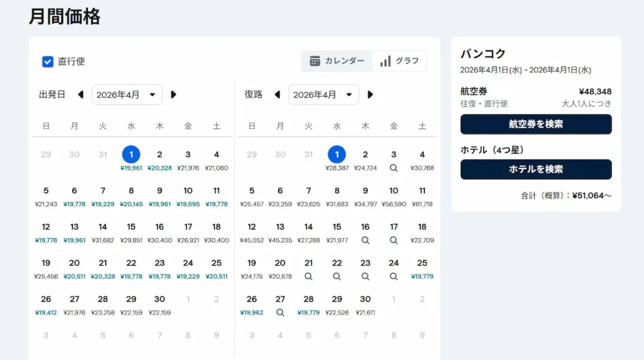Select return April 30 at ¥21,611
The height and width of the screenshot is (360, 644).
coord(365,304)
